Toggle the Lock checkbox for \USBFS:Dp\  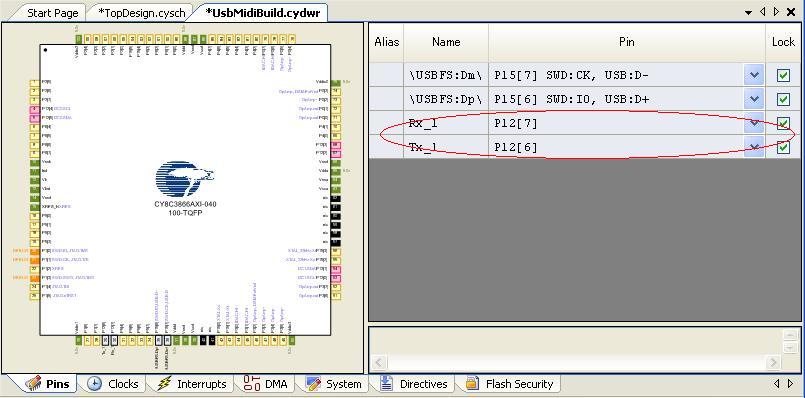pos(783,99)
